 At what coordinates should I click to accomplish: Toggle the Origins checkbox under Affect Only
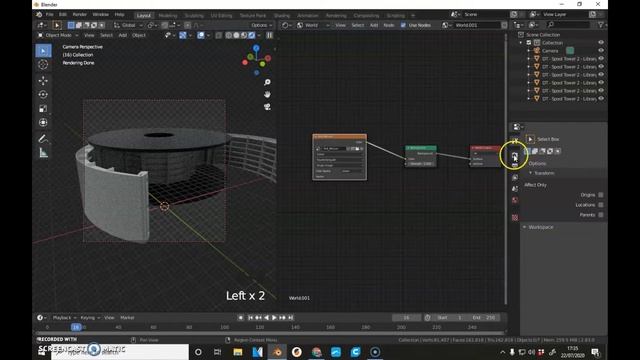(600, 195)
